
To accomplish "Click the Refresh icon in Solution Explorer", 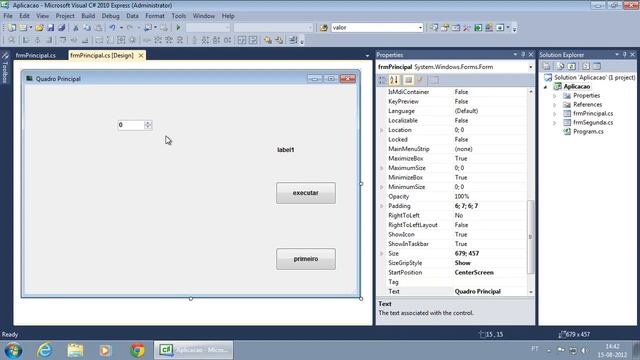I will (571, 66).
